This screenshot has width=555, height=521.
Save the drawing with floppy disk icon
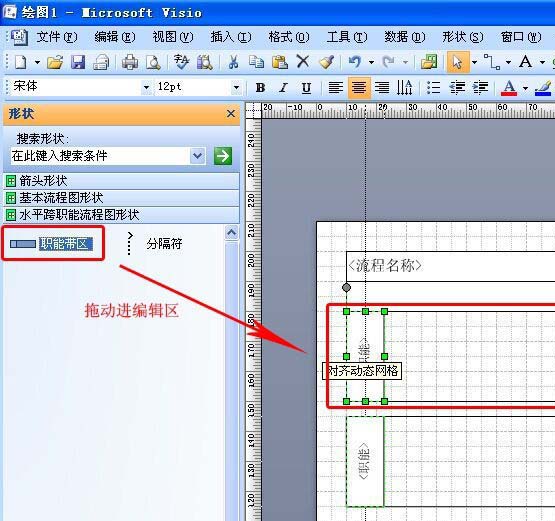click(78, 62)
